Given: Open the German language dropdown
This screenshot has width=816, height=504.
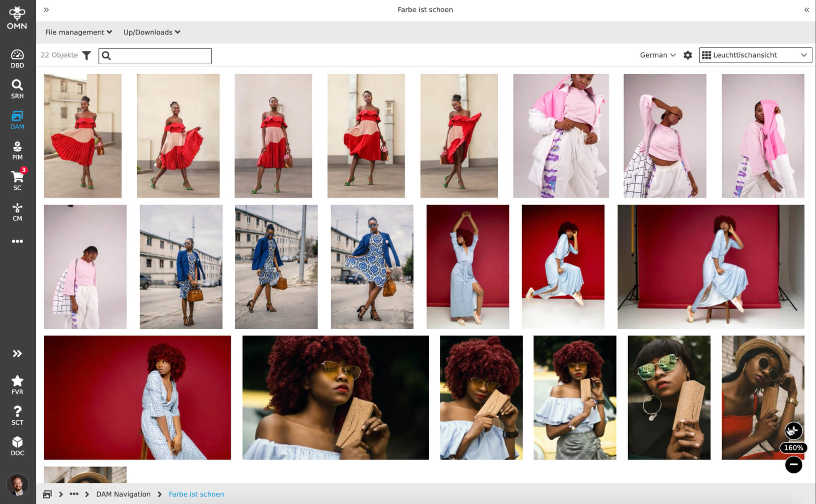Looking at the screenshot, I should tap(657, 55).
